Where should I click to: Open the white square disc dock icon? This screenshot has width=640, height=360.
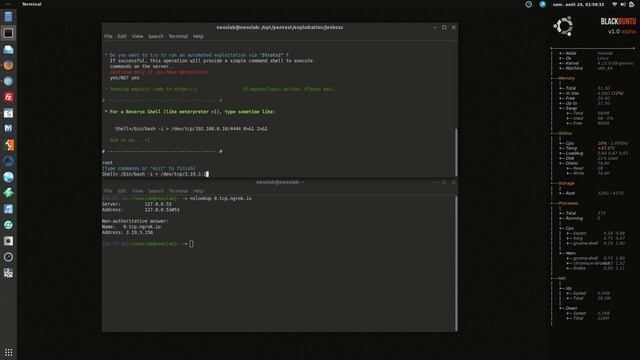pos(8,241)
